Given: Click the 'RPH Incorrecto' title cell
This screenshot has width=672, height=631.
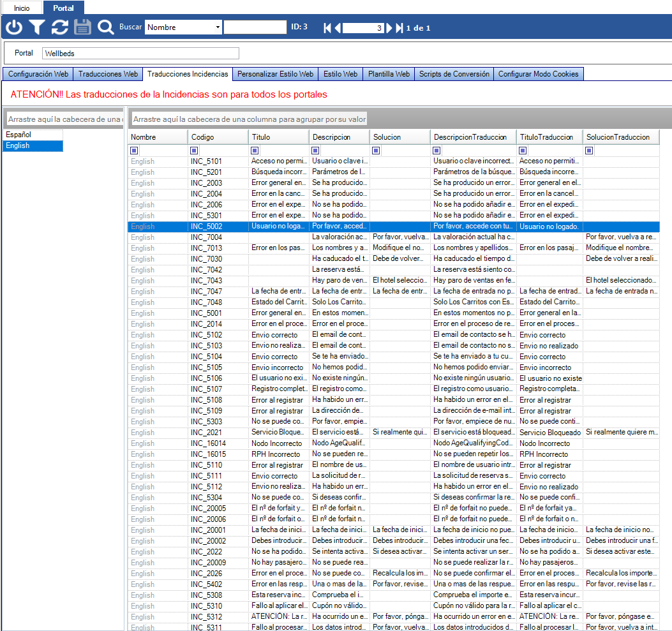Looking at the screenshot, I should [279, 454].
